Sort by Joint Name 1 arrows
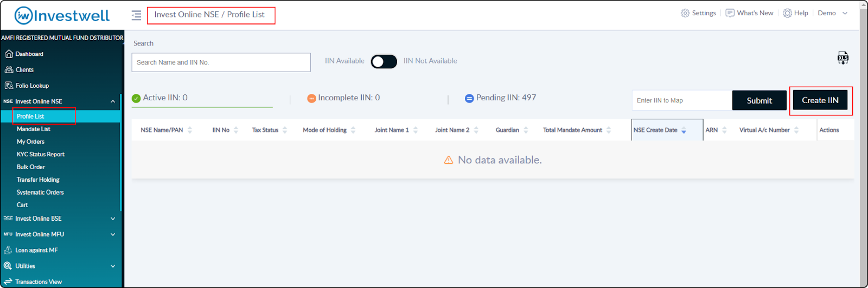The height and width of the screenshot is (288, 868). click(416, 130)
